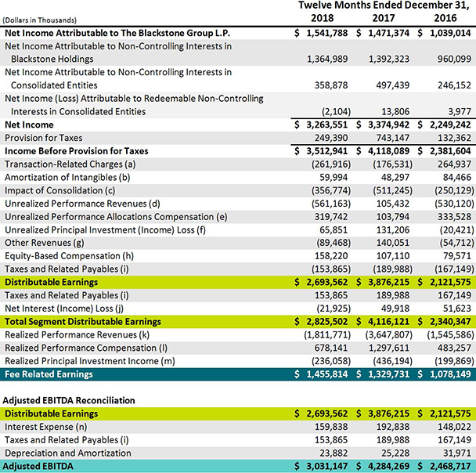Screen dimensions: 476x473
Task: Select 'Unrealized Performance Allocations Compensation (e)' label
Action: click(x=116, y=217)
